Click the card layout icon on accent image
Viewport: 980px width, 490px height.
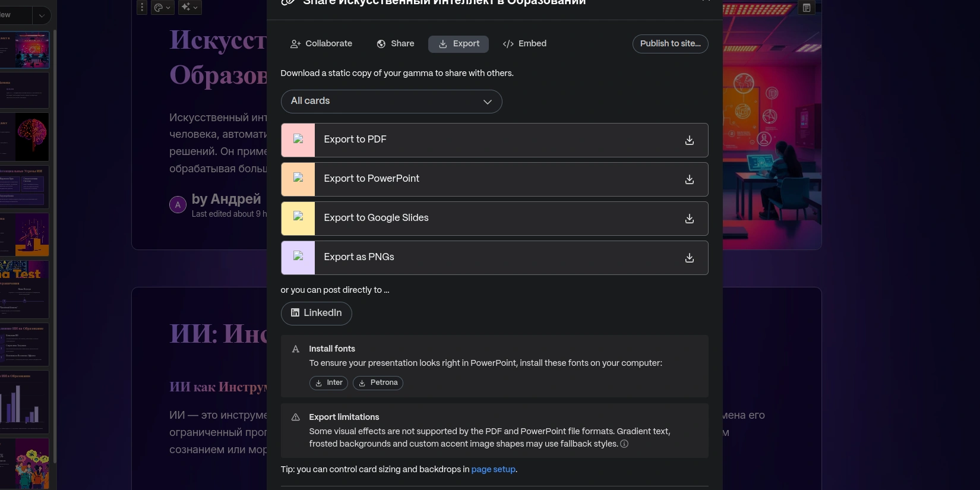click(x=806, y=8)
